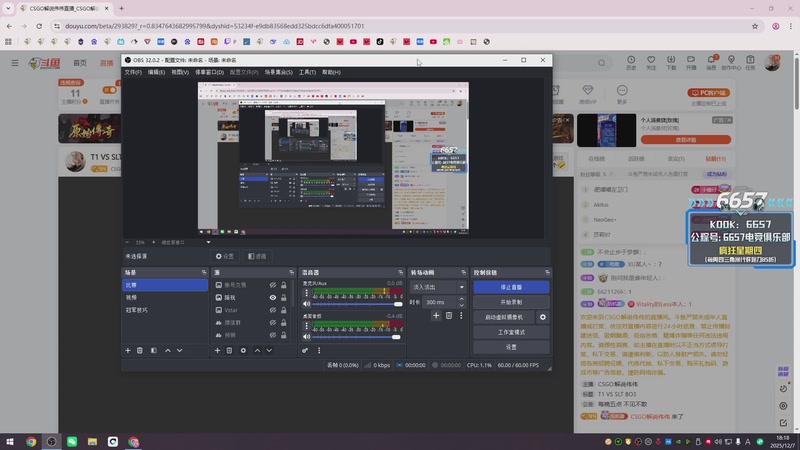Click 停止直播 stop streaming button
Viewport: 800px width, 450px height.
click(511, 287)
